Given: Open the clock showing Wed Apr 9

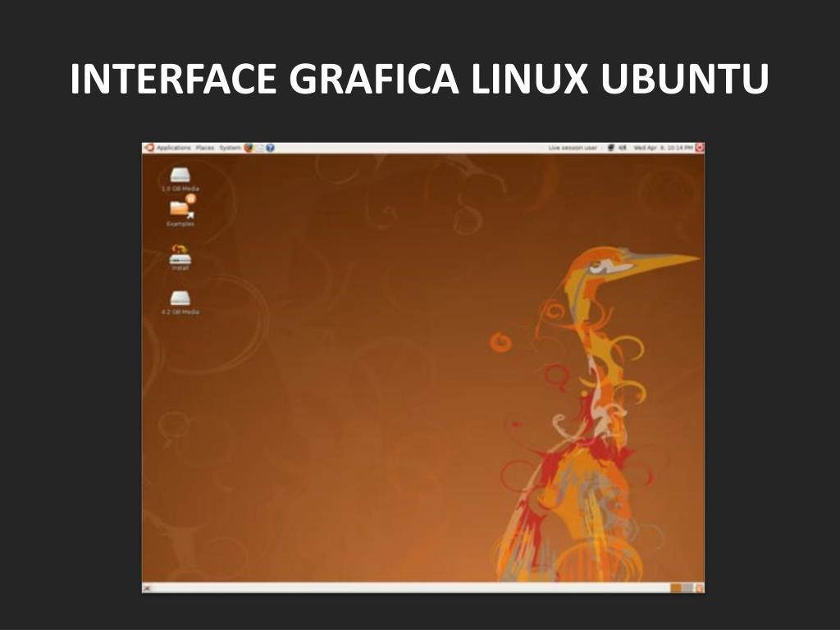Looking at the screenshot, I should click(663, 148).
